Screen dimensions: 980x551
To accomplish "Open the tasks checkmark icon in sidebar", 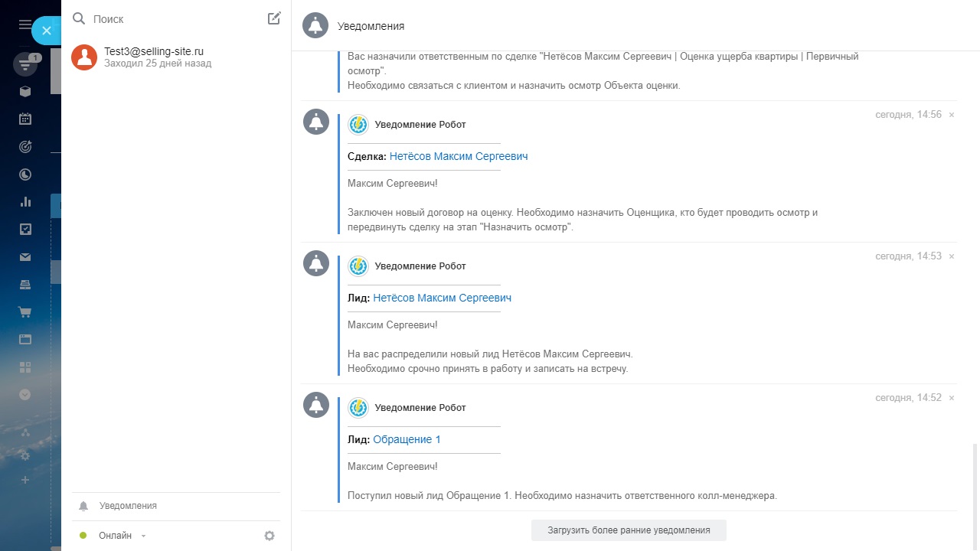I will [25, 229].
